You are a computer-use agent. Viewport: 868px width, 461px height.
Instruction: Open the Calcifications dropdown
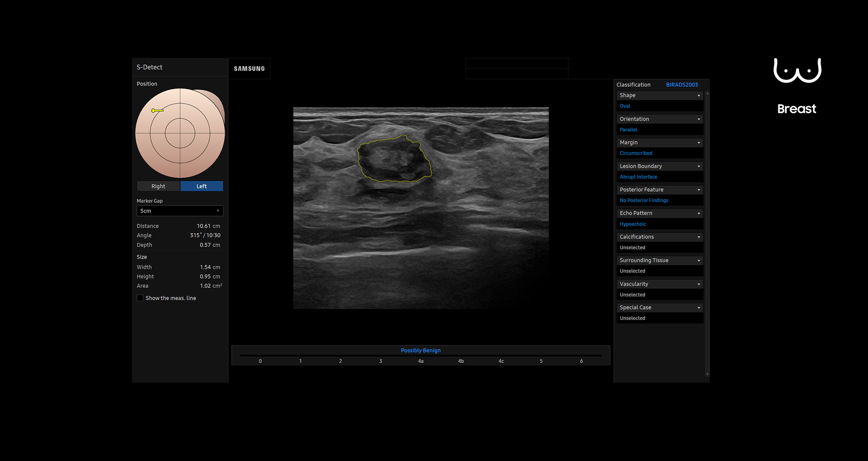660,237
